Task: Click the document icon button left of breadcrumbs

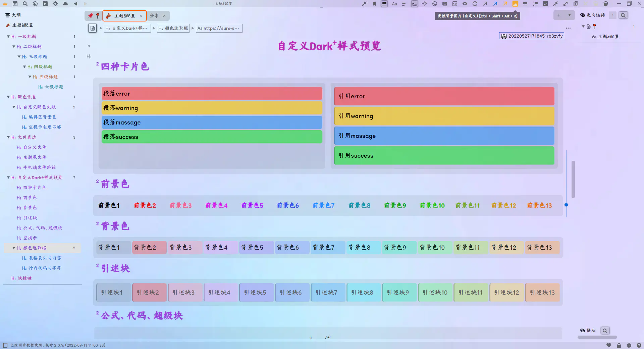Action: click(93, 28)
